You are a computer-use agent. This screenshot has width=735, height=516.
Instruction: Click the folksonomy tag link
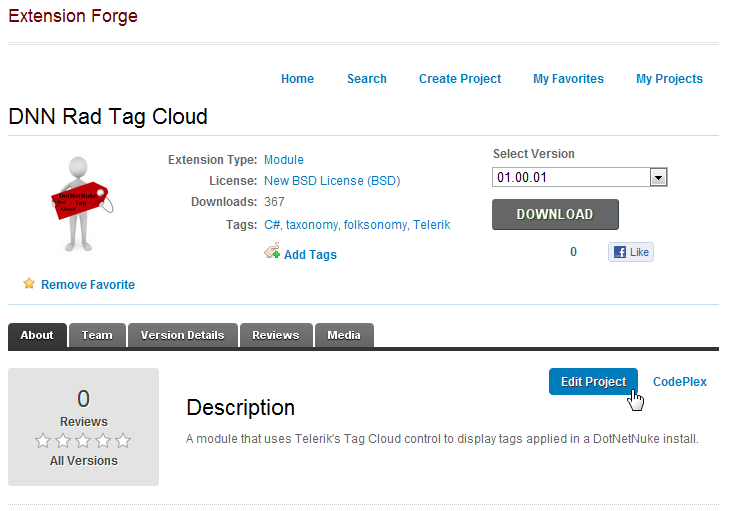375,225
